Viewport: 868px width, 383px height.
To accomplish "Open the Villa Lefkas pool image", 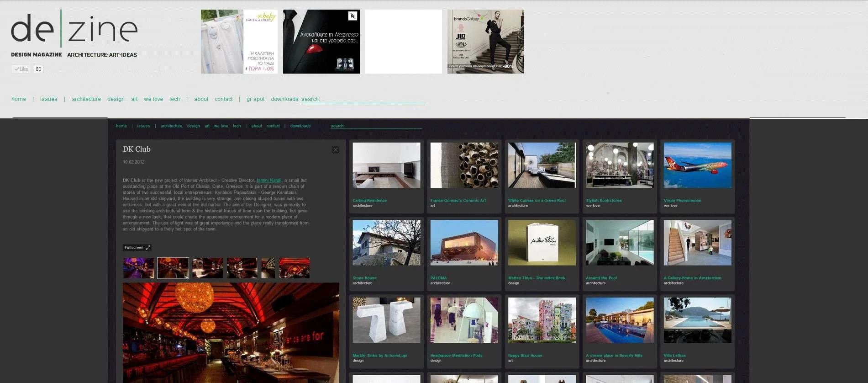I will 697,320.
